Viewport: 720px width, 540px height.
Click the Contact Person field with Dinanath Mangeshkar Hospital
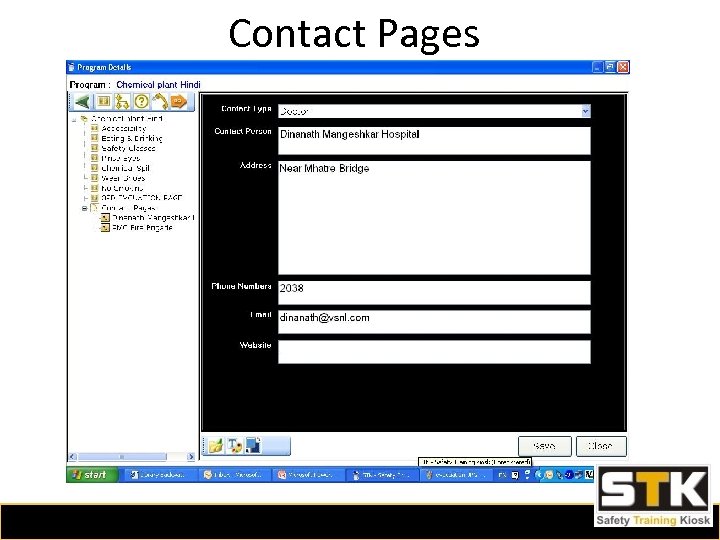click(x=434, y=141)
